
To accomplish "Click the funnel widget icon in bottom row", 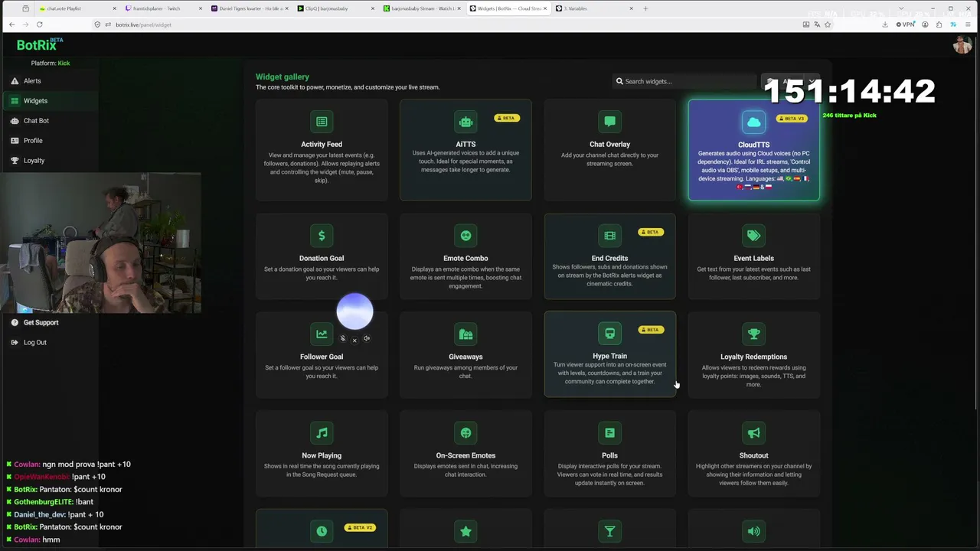I will point(609,531).
